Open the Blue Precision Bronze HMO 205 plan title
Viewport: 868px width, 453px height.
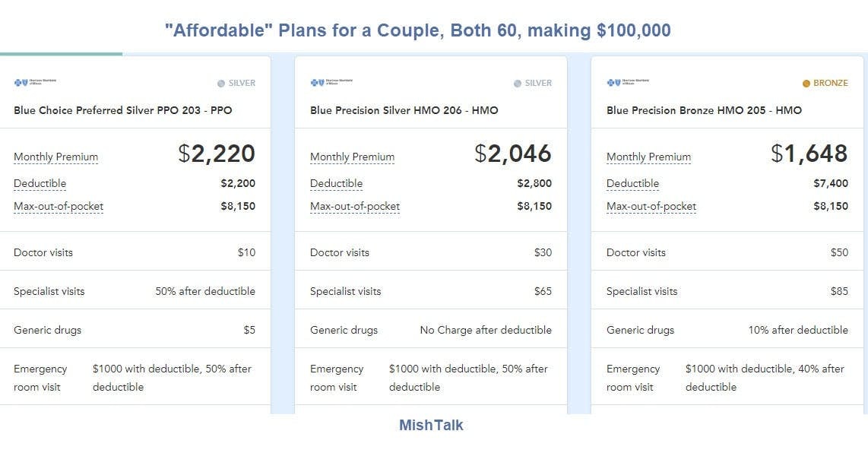tap(704, 110)
